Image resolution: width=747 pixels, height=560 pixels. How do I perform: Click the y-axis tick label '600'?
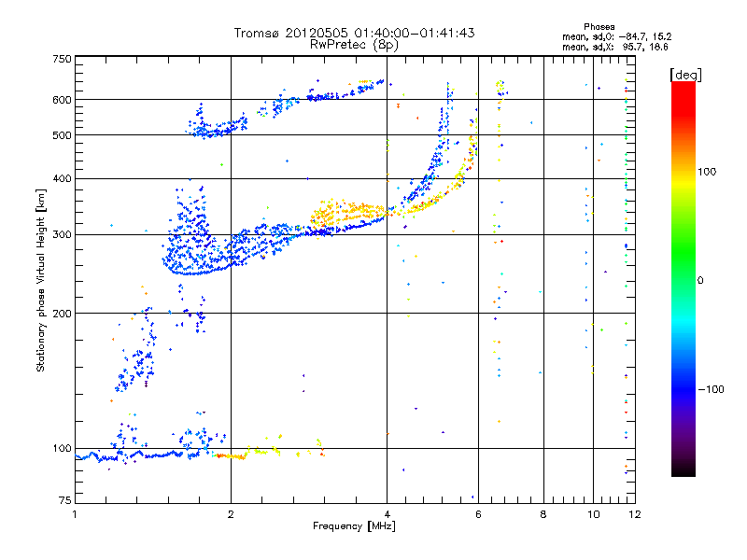pos(62,100)
